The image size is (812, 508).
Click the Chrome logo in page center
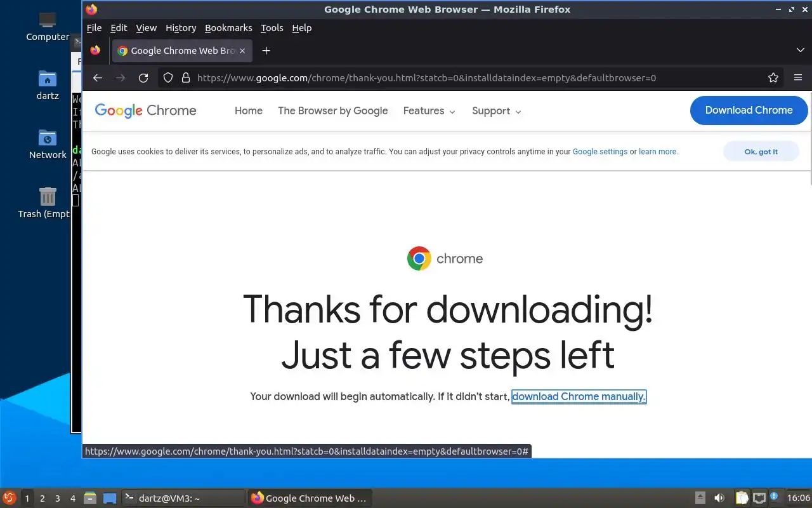click(x=419, y=258)
